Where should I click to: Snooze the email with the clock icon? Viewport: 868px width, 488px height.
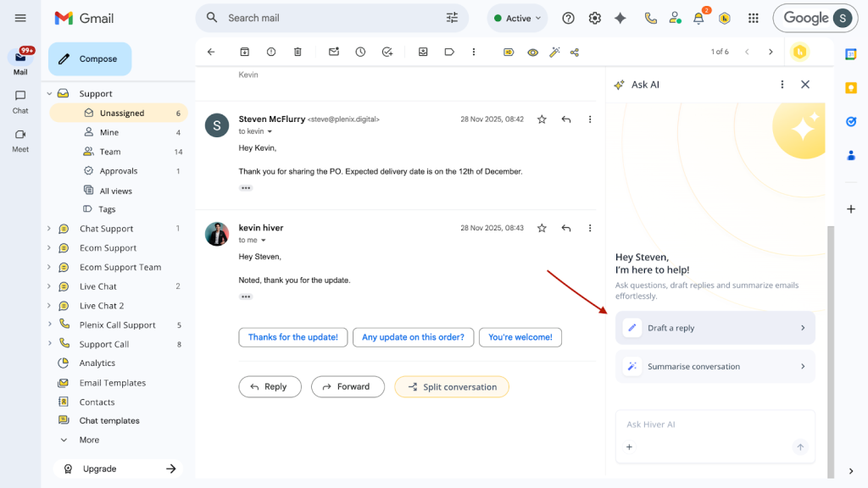[359, 52]
